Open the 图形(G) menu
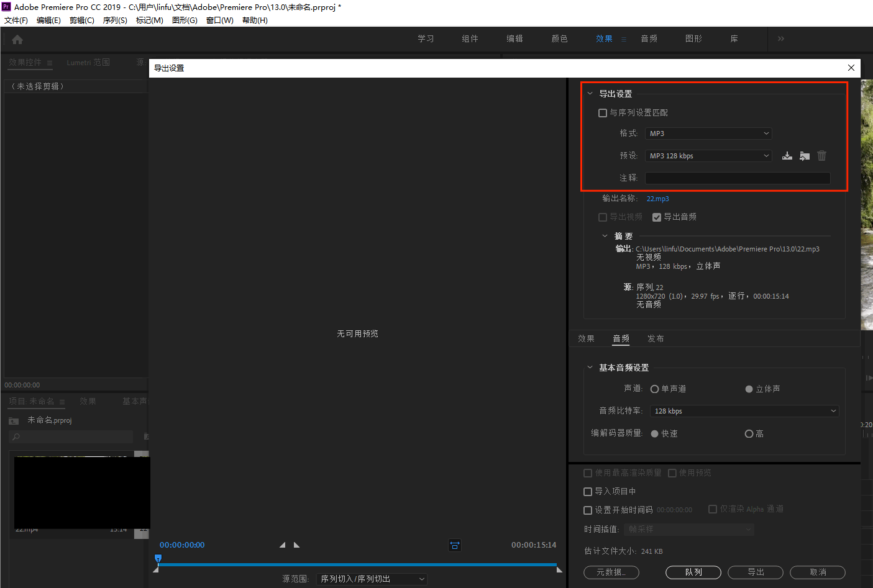873x588 pixels. (x=185, y=20)
